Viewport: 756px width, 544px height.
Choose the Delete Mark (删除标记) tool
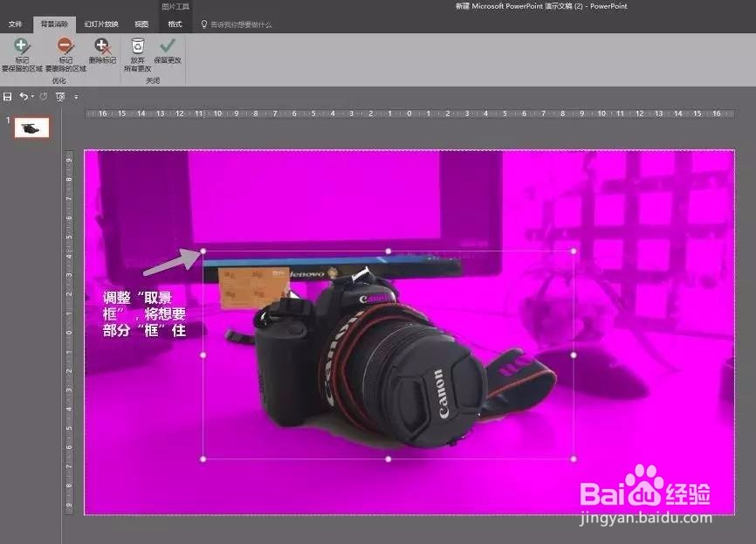pos(102,52)
